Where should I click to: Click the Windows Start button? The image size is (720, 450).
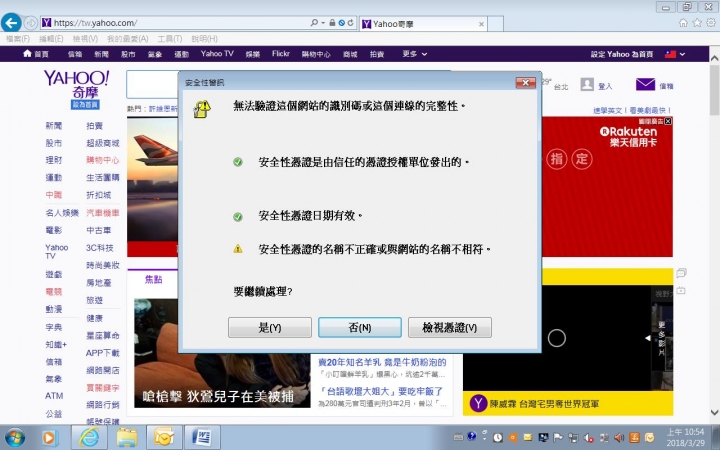click(15, 438)
